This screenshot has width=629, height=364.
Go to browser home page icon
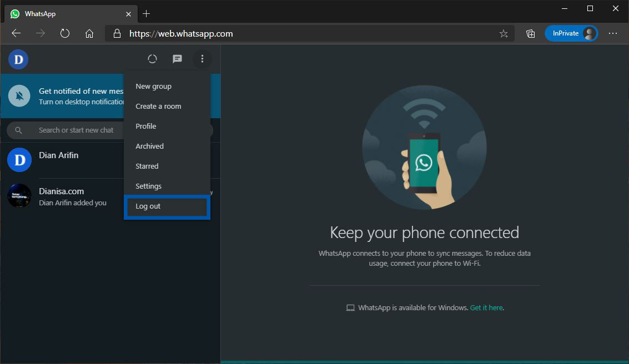tap(89, 33)
